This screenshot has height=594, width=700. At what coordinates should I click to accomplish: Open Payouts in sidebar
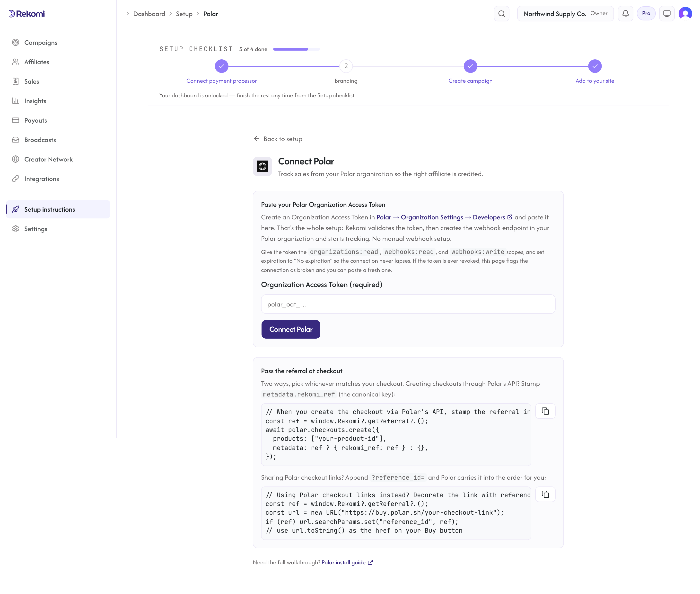(58, 120)
